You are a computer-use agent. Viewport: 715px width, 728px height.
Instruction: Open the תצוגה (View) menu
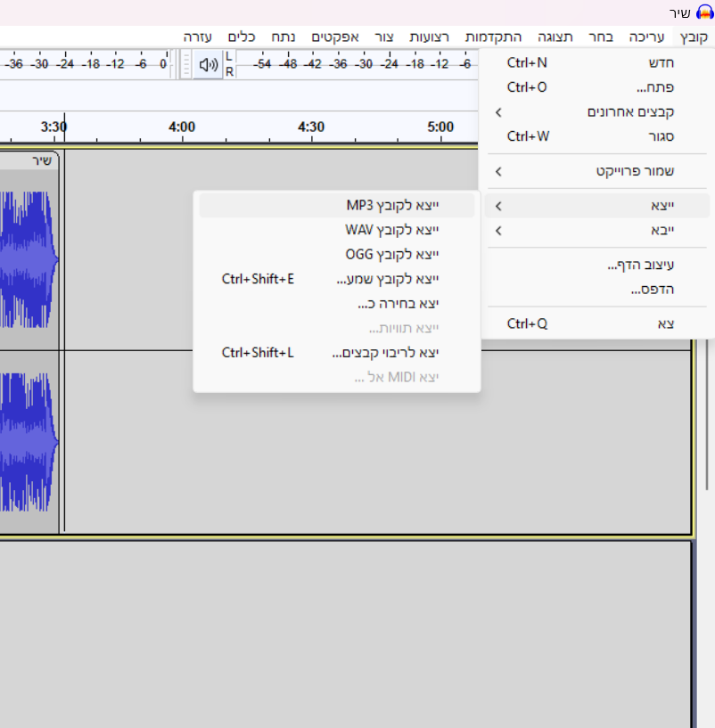click(x=555, y=37)
